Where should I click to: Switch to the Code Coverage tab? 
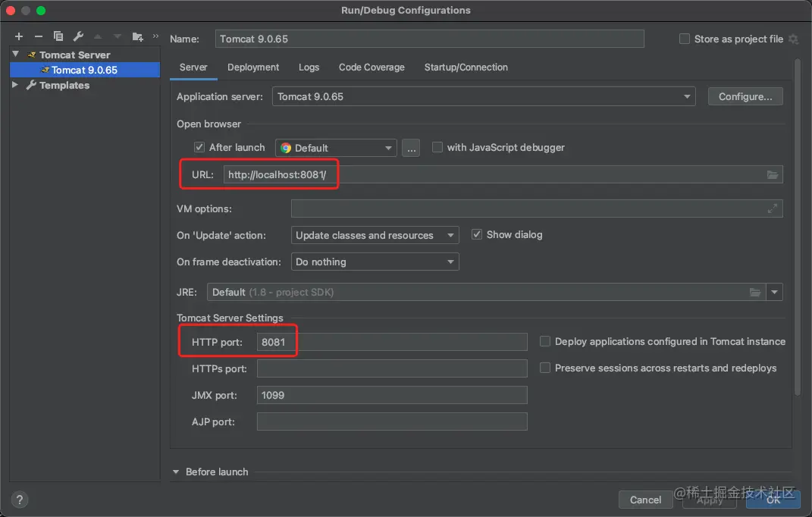point(372,67)
